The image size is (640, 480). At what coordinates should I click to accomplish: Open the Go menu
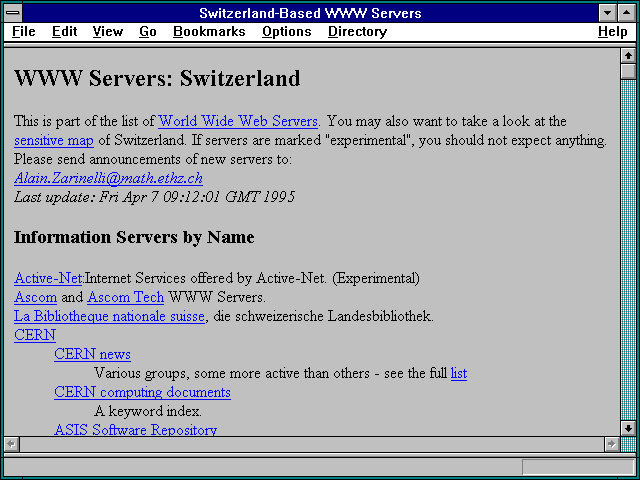148,31
